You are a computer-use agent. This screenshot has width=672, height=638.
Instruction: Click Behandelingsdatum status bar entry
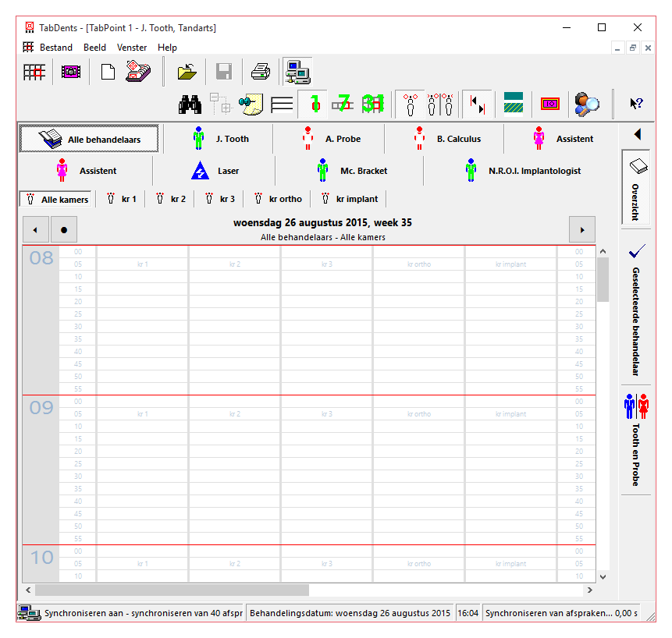click(x=350, y=613)
